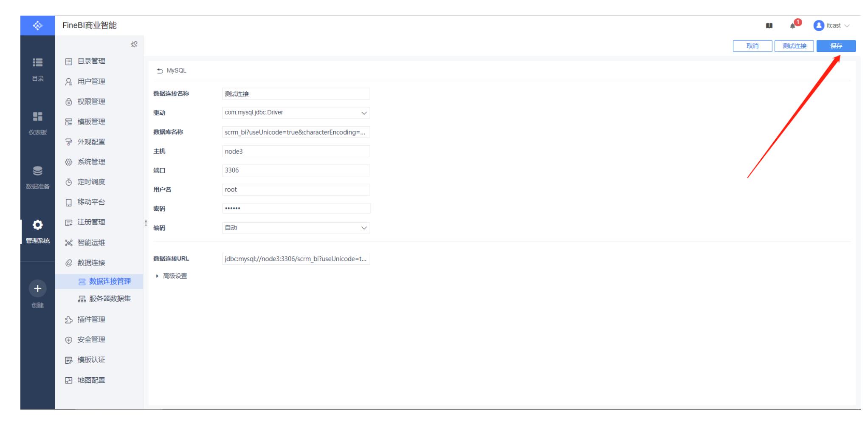Collapse the 数据连接 menu group
This screenshot has width=868, height=421.
click(x=99, y=263)
